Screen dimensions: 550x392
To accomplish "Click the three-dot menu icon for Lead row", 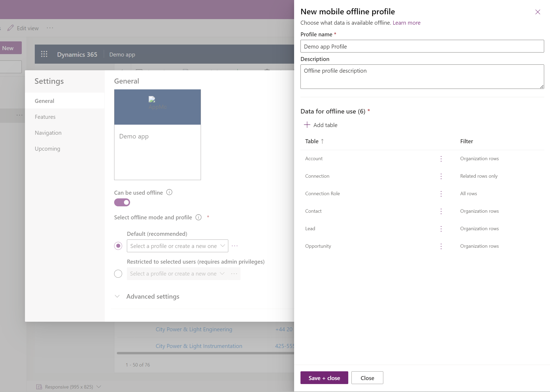I will [x=441, y=228].
